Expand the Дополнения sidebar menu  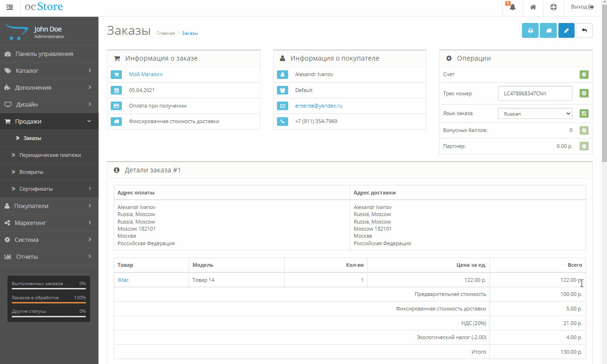coord(49,87)
